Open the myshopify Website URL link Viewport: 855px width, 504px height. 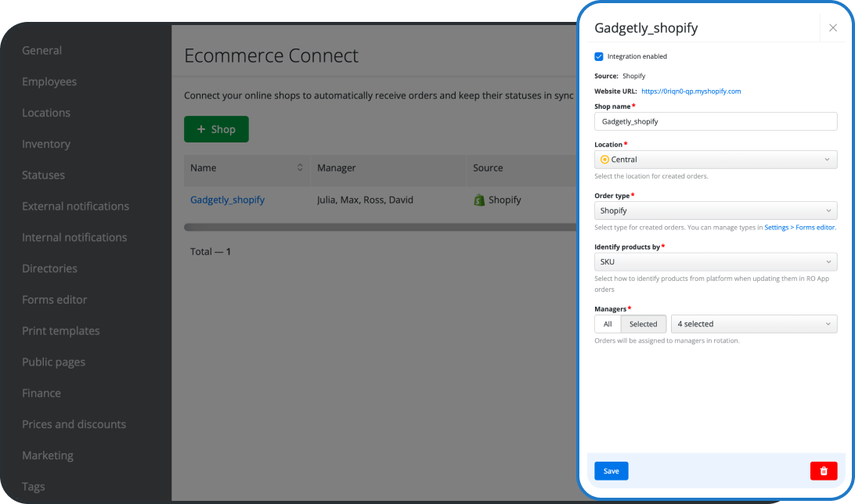click(x=691, y=90)
